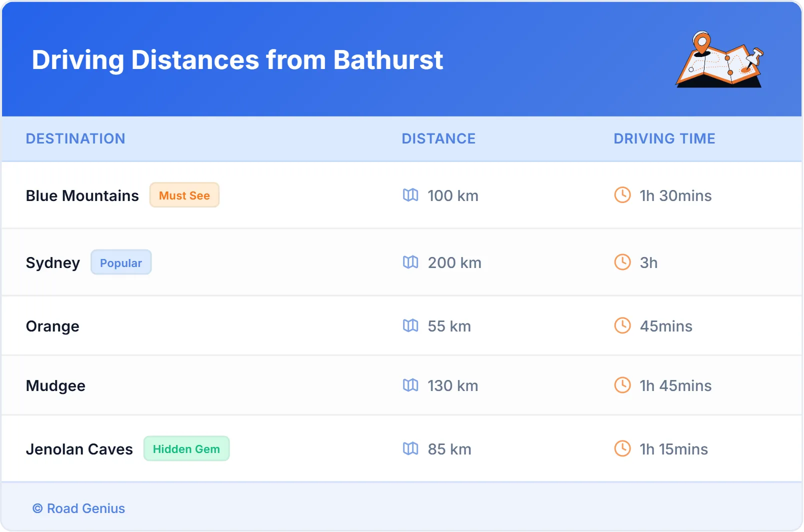Click the 55 km distance value
Image resolution: width=804 pixels, height=532 pixels.
449,326
